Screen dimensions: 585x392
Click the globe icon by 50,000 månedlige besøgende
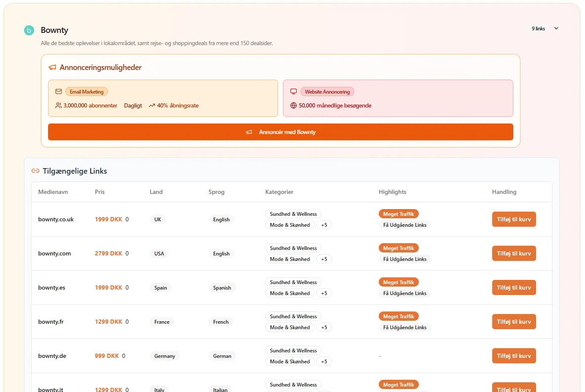pos(294,105)
